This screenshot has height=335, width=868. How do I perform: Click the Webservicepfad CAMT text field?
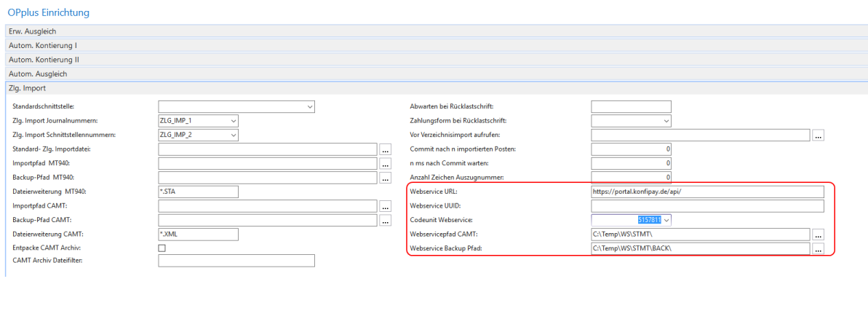701,234
